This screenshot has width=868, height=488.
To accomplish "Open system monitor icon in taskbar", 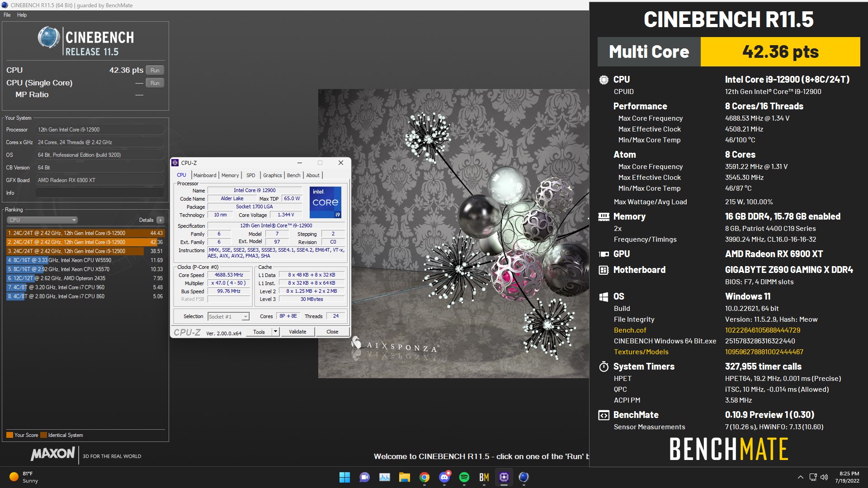I will [x=384, y=477].
